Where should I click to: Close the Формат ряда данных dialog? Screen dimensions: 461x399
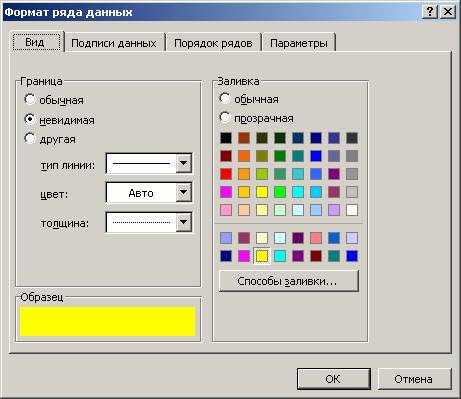tap(448, 12)
